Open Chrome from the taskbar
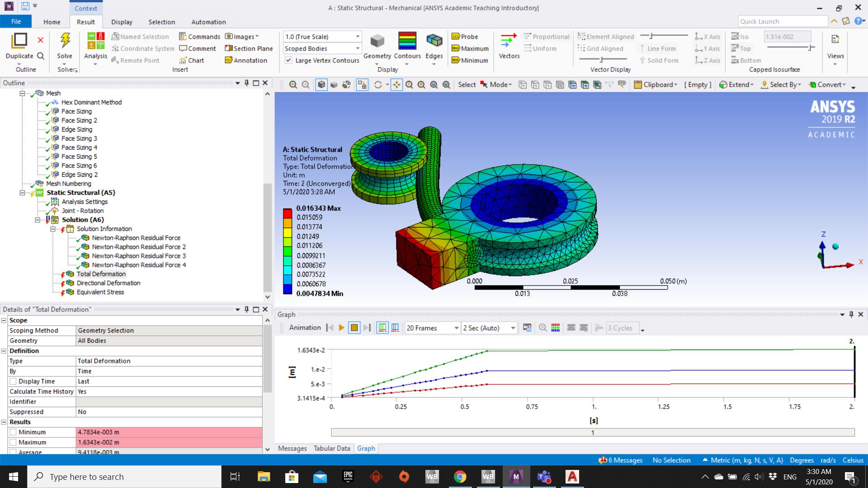Image resolution: width=868 pixels, height=488 pixels. tap(460, 477)
